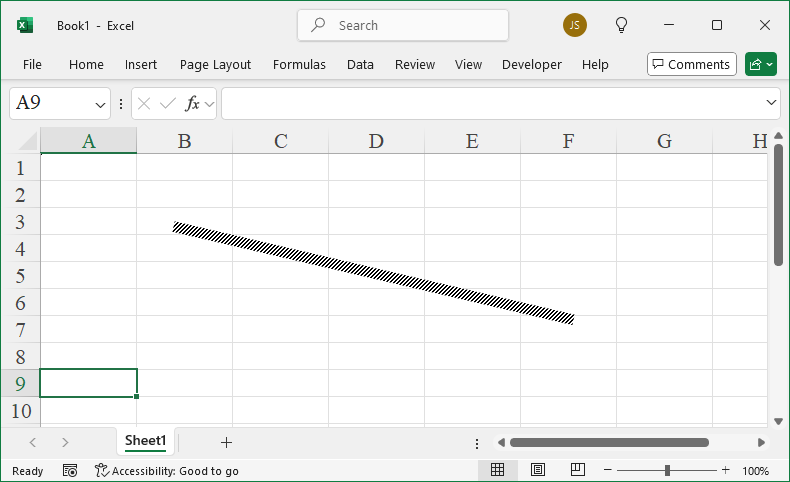790x482 pixels.
Task: Go to the Formulas tab
Action: coord(299,64)
